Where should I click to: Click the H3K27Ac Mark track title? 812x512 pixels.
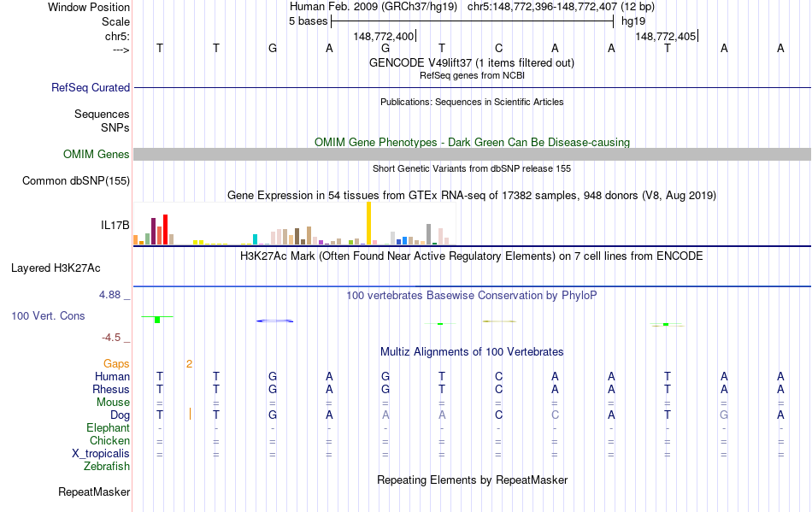472,256
